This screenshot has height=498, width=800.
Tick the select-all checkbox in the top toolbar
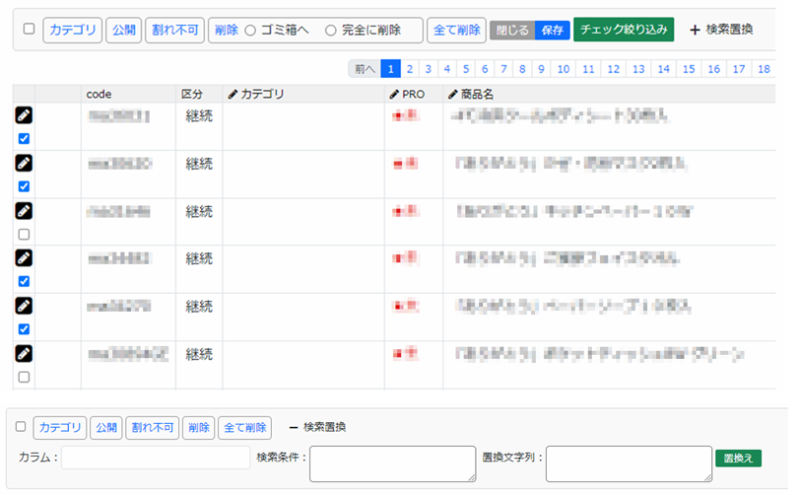click(x=28, y=30)
